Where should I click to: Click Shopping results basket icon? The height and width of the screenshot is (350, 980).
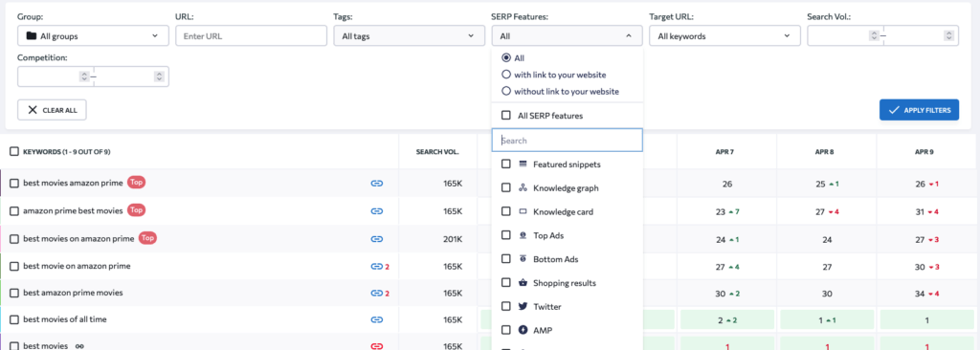click(523, 283)
